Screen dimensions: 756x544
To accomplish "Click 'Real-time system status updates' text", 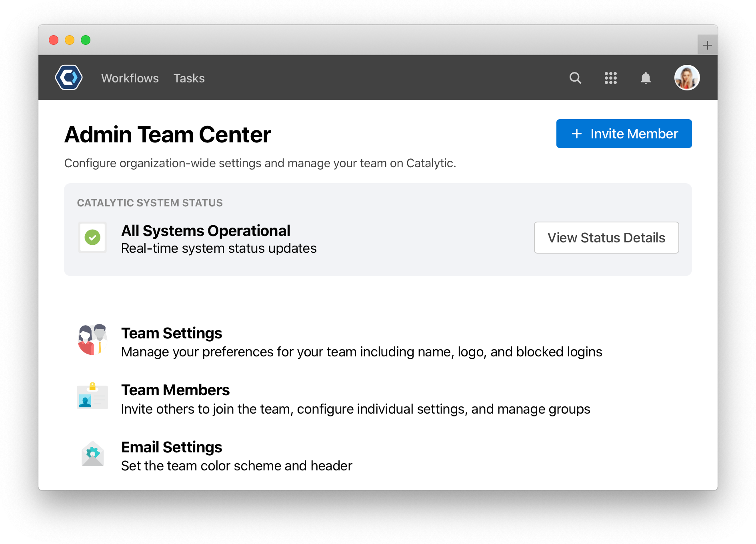I will [x=219, y=248].
